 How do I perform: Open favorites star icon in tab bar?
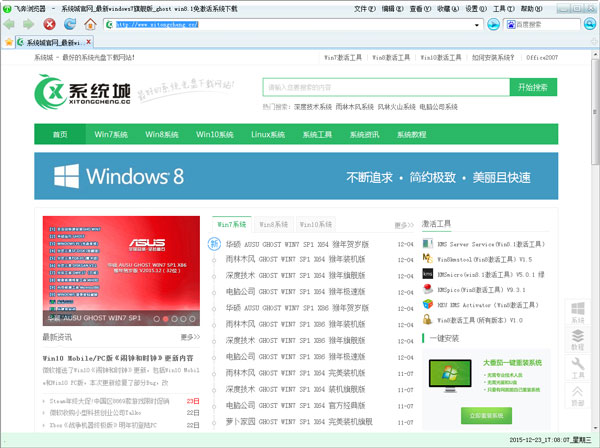8,42
